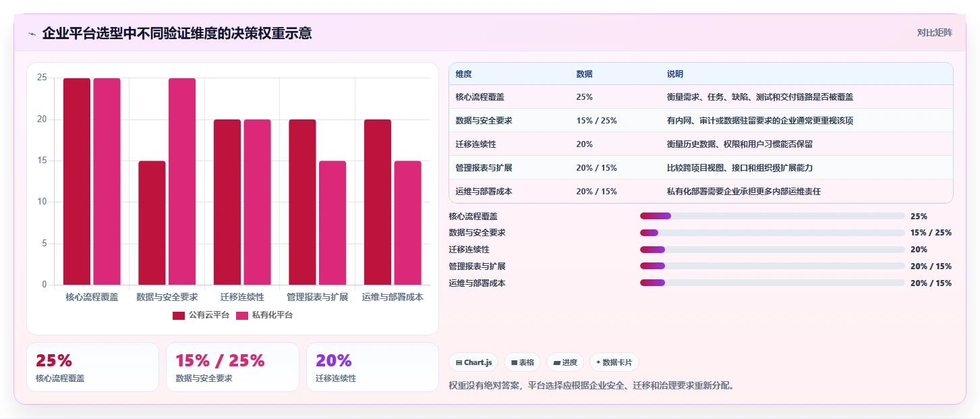Click the 25% cell in the table
Viewport: 980px width, 419px height.
pyautogui.click(x=584, y=97)
